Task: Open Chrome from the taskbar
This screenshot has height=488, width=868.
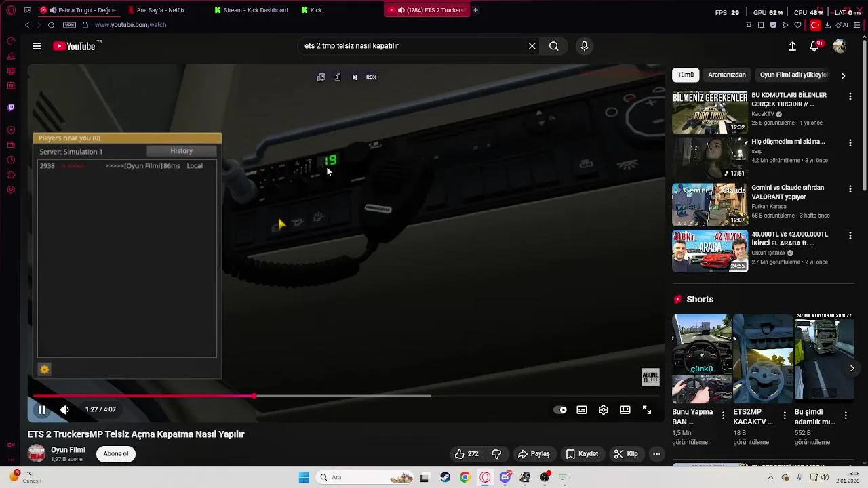Action: point(465,477)
